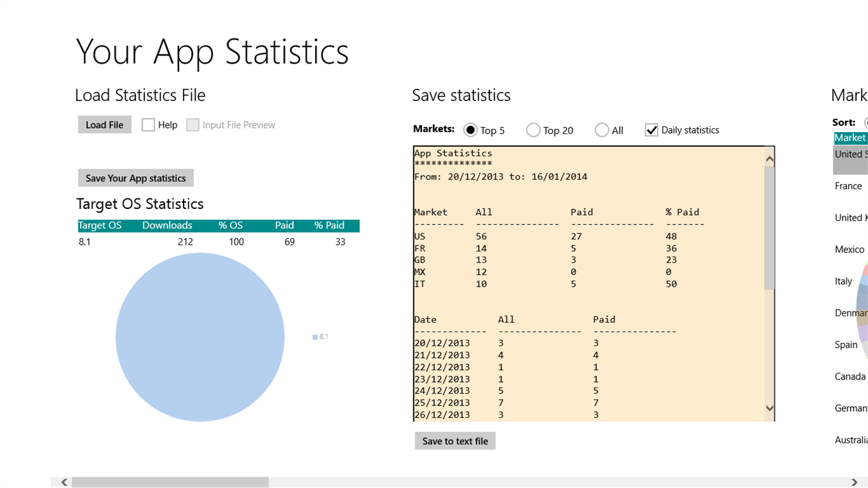Screen dimensions: 868x488
Task: Click the "Load File" button
Action: click(104, 124)
